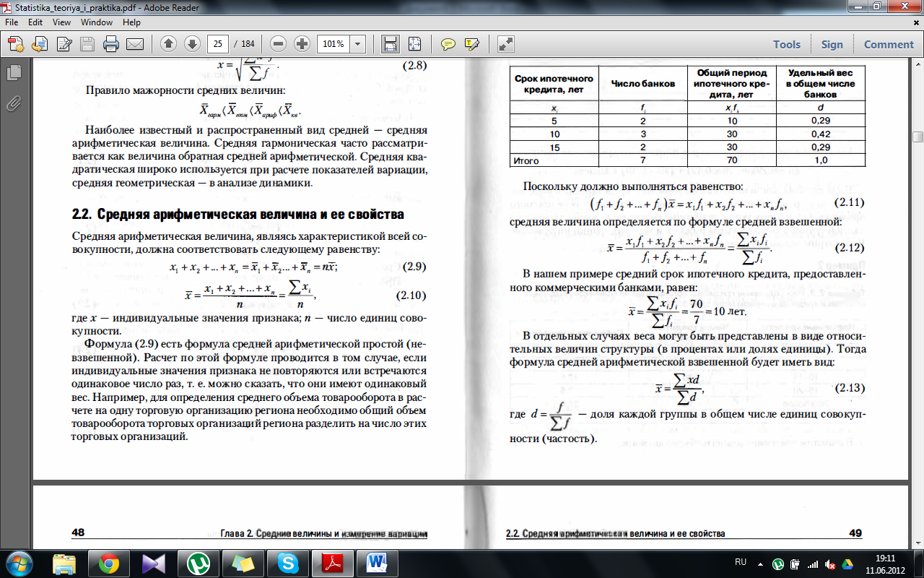Open Windows Explorer from taskbar
This screenshot has height=578, width=924.
pyautogui.click(x=64, y=563)
